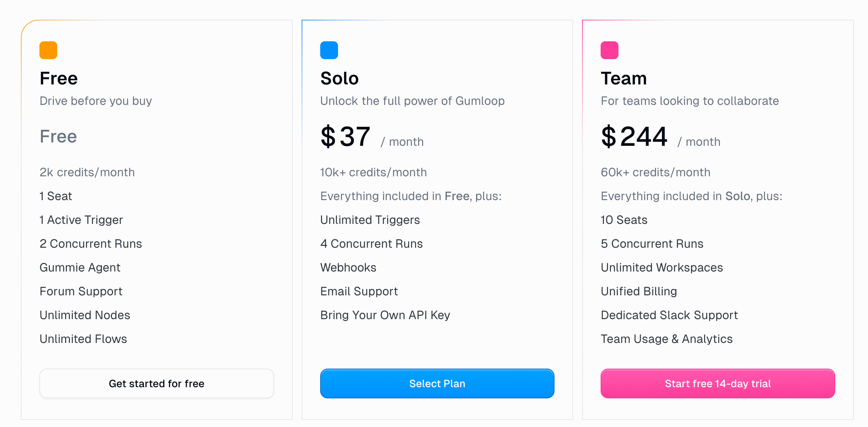Click the Free plan heading
The height and width of the screenshot is (427, 868).
[x=59, y=78]
